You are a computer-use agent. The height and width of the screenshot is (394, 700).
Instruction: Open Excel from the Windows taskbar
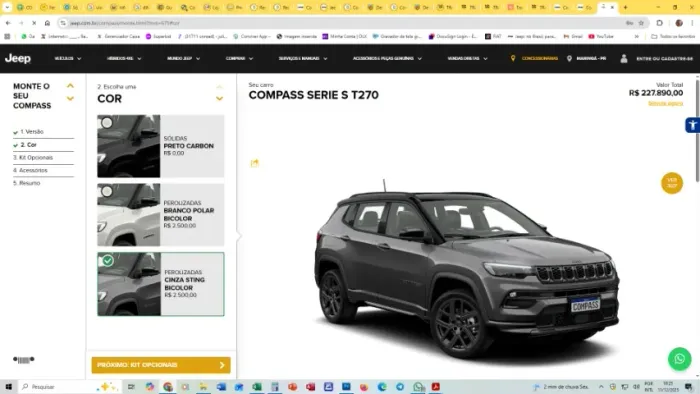coord(257,387)
